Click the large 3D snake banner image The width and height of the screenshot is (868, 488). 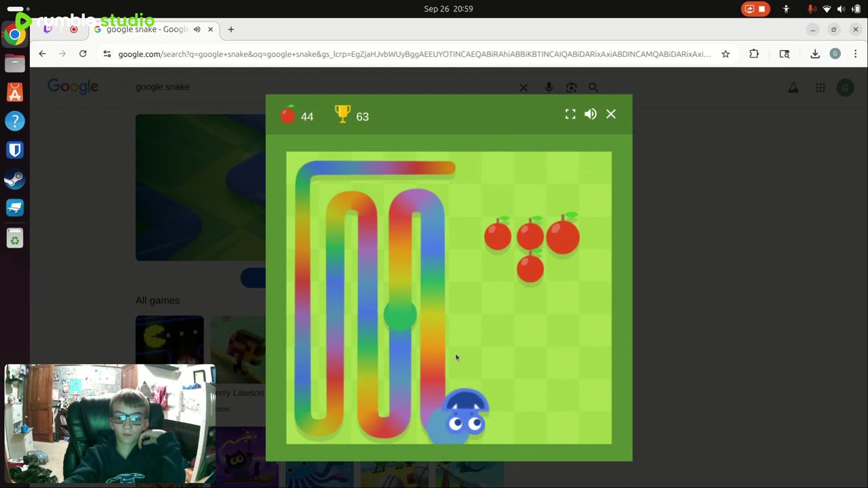pos(201,187)
